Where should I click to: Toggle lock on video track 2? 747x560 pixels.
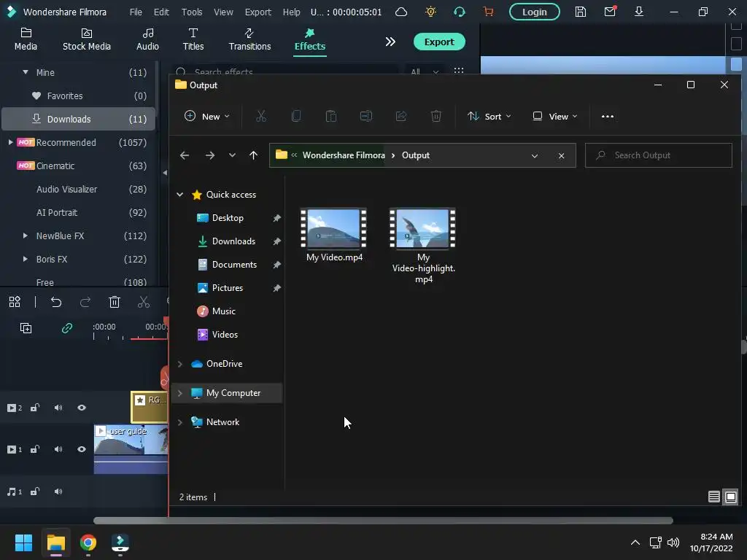35,408
